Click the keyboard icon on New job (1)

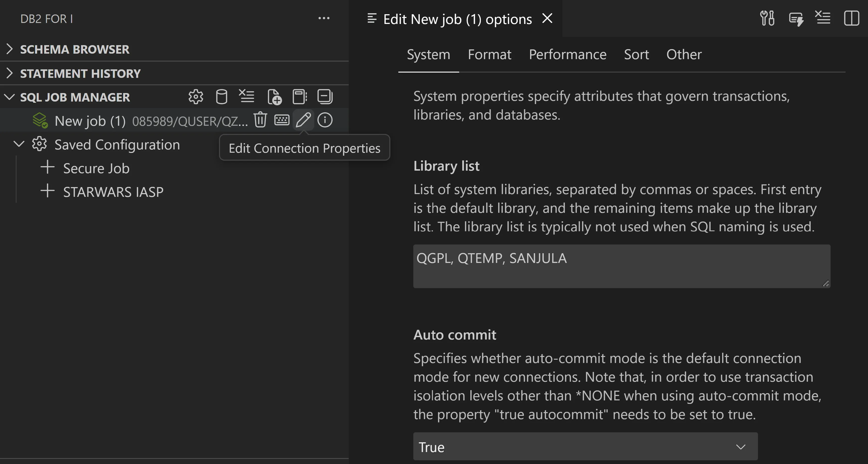[282, 120]
